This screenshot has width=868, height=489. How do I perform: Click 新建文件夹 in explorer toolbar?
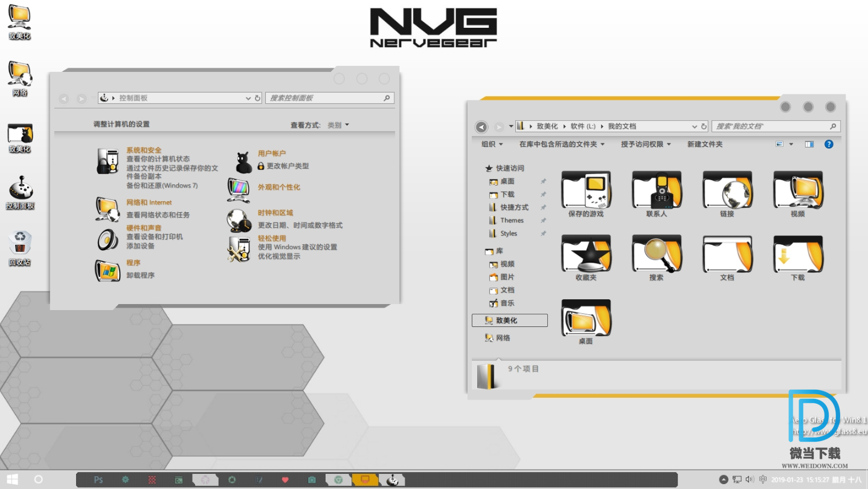(x=705, y=144)
